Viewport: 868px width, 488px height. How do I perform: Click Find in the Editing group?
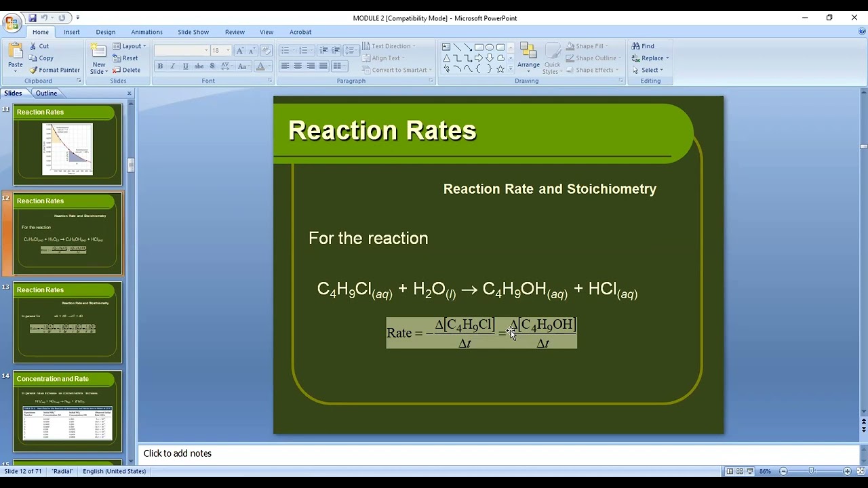[643, 46]
